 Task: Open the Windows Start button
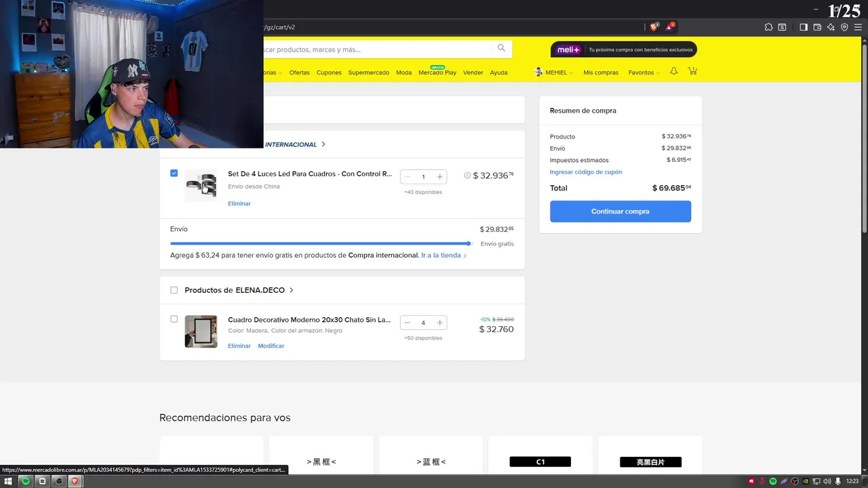(x=9, y=481)
